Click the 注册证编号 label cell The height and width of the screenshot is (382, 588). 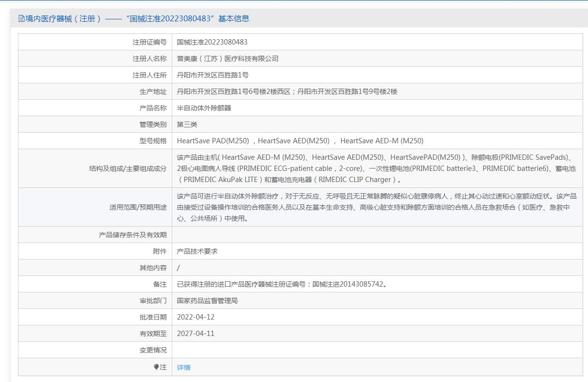tap(95, 42)
